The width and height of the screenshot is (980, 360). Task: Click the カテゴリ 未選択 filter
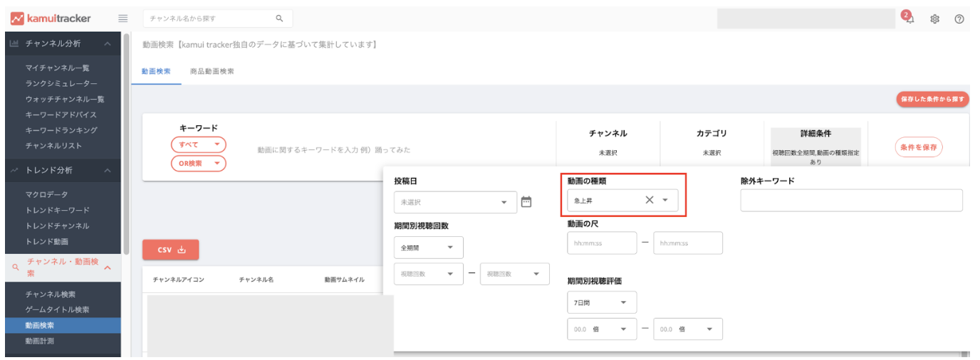click(x=711, y=143)
